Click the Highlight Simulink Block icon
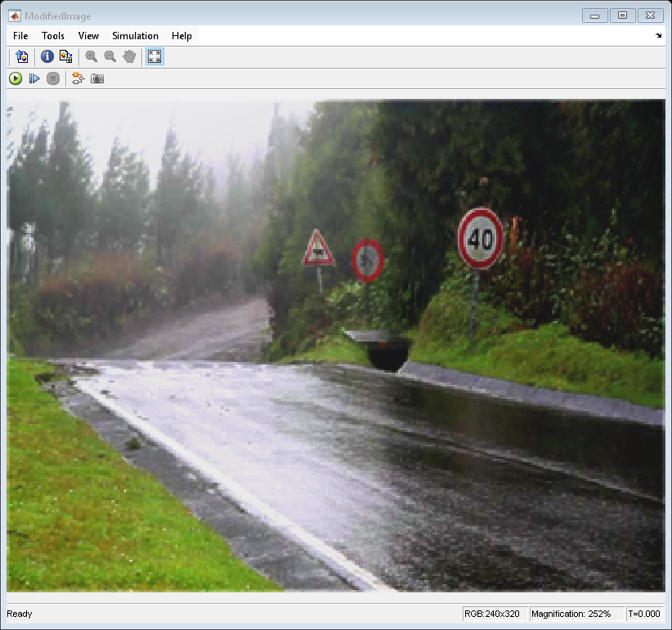This screenshot has width=672, height=630. [x=78, y=78]
